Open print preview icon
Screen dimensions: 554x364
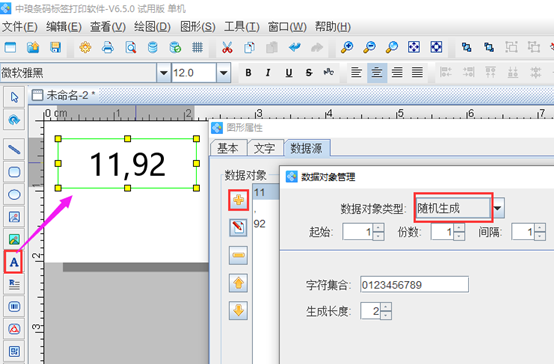pyautogui.click(x=130, y=47)
